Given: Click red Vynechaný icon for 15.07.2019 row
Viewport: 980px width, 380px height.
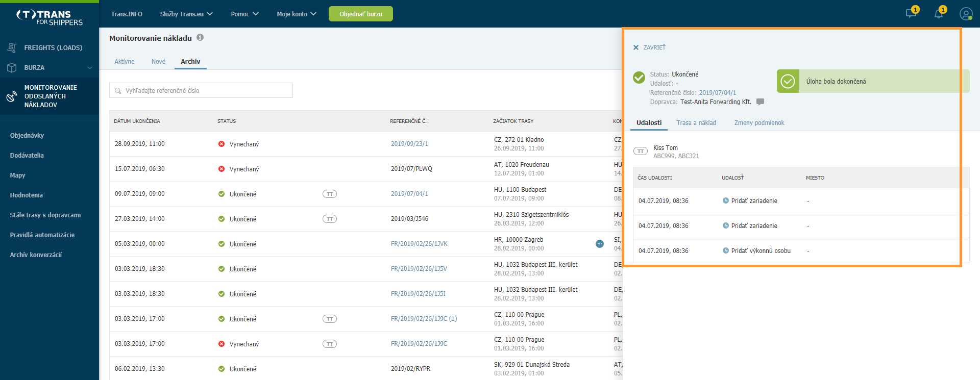Looking at the screenshot, I should pyautogui.click(x=222, y=169).
